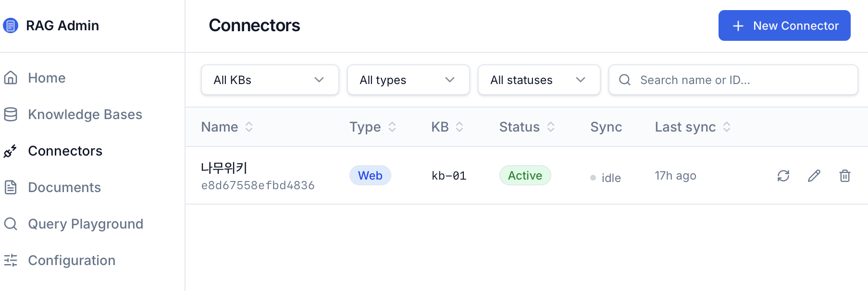Select Connectors in the sidebar navigation
Image resolution: width=868 pixels, height=291 pixels.
tap(65, 151)
